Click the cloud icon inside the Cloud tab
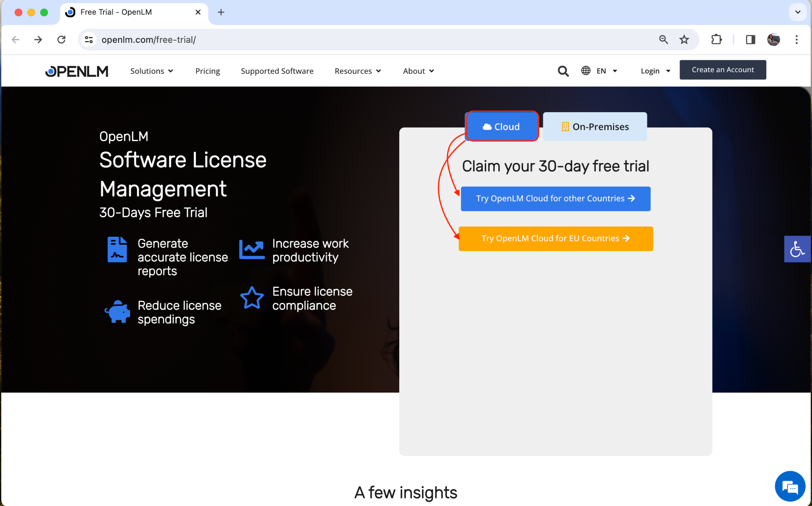The image size is (812, 506). tap(486, 126)
